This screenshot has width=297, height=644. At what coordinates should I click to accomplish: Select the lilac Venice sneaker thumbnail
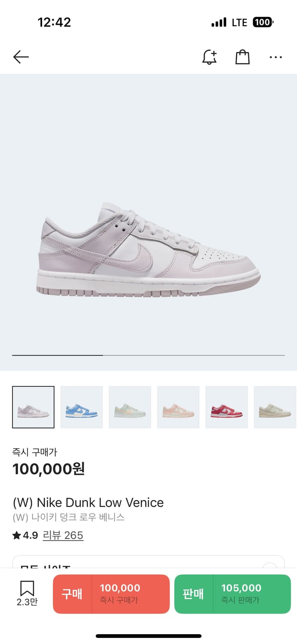click(x=33, y=407)
